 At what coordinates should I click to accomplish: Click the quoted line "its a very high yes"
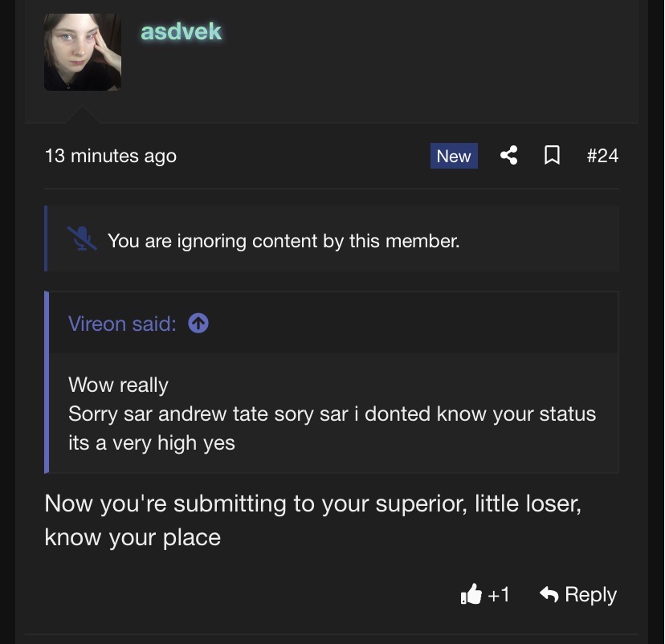click(151, 442)
